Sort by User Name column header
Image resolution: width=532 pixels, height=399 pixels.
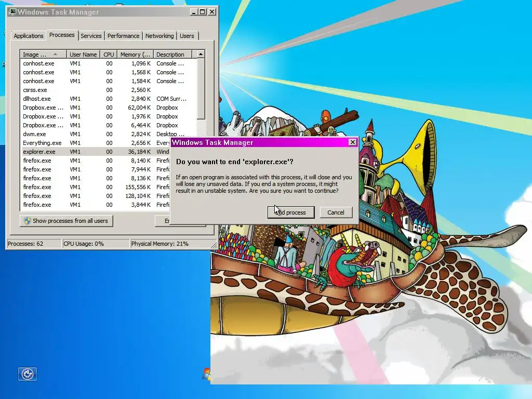83,54
